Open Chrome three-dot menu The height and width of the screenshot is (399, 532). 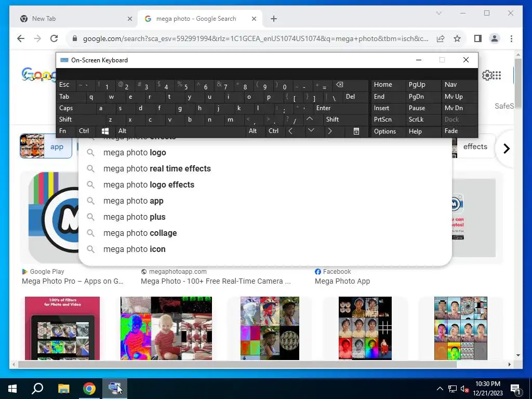(511, 38)
